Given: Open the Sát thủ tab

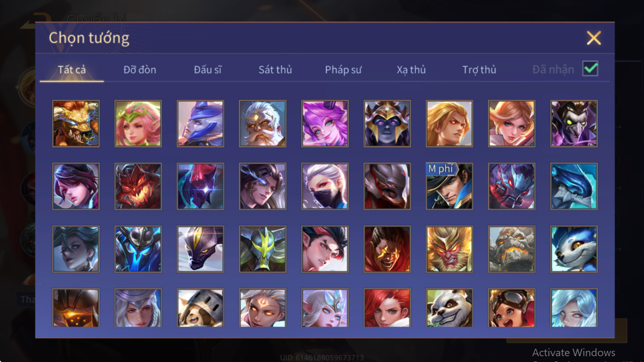Looking at the screenshot, I should click(275, 69).
